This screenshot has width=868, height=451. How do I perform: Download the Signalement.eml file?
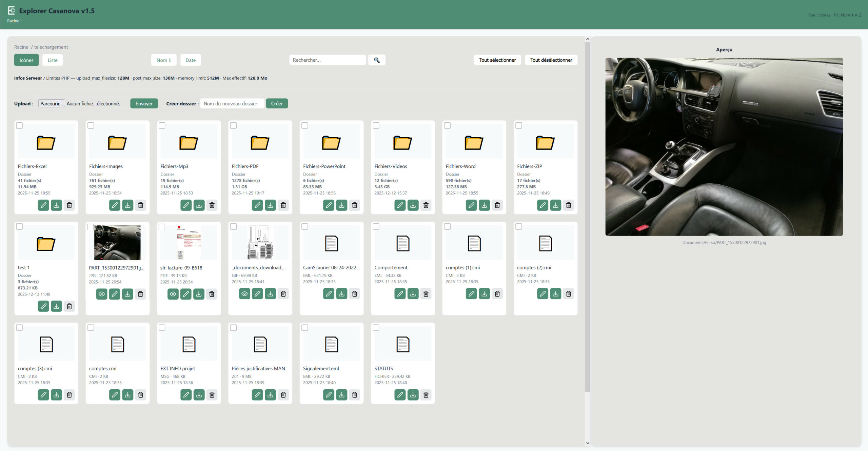pyautogui.click(x=341, y=394)
